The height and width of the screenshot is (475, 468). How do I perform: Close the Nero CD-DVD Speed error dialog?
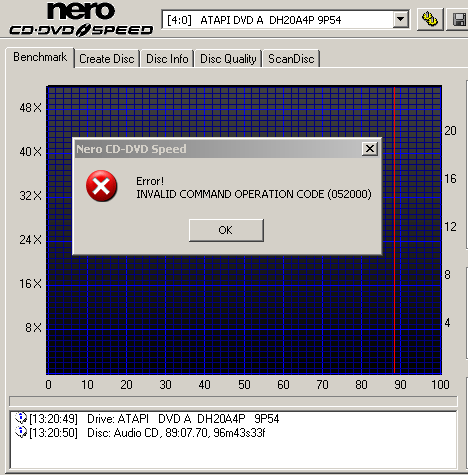coord(370,149)
